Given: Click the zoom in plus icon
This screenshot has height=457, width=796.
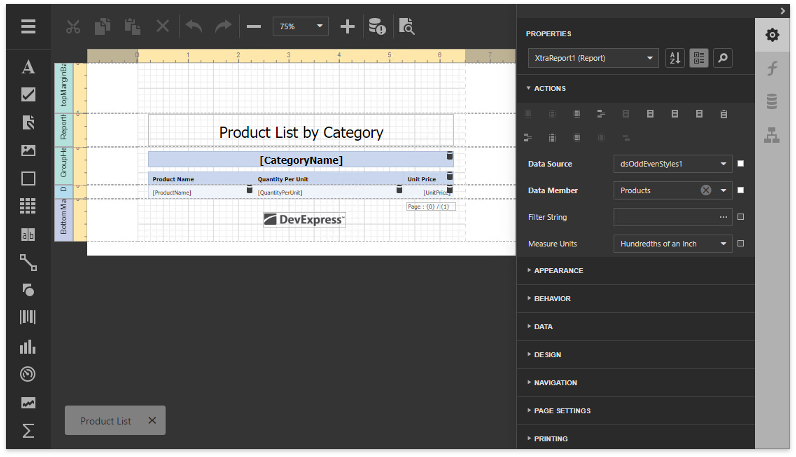Looking at the screenshot, I should click(x=348, y=27).
